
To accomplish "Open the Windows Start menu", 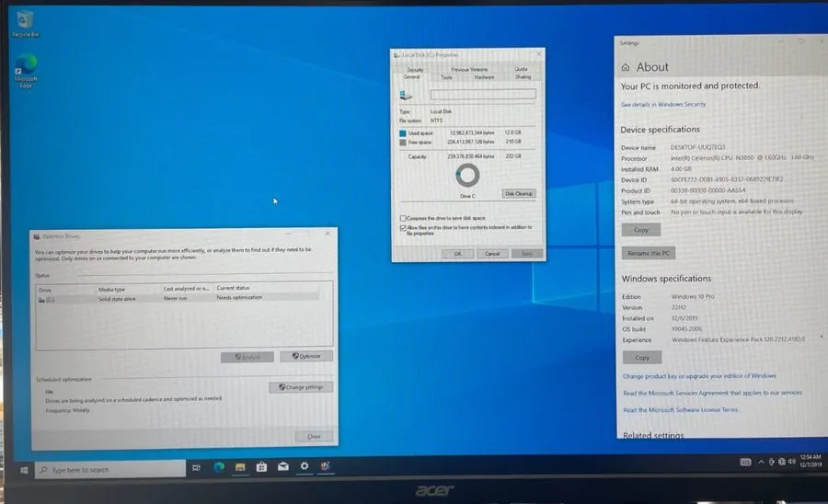I will click(x=24, y=470).
